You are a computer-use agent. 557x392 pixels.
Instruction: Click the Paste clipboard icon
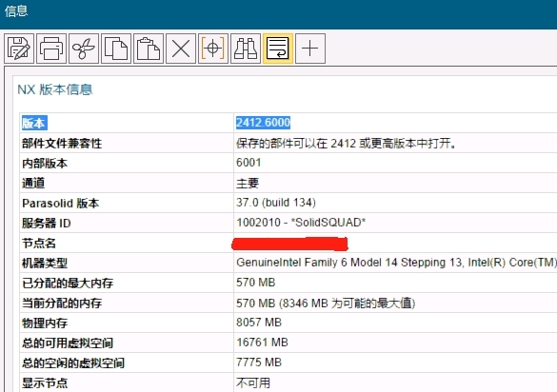tap(149, 49)
